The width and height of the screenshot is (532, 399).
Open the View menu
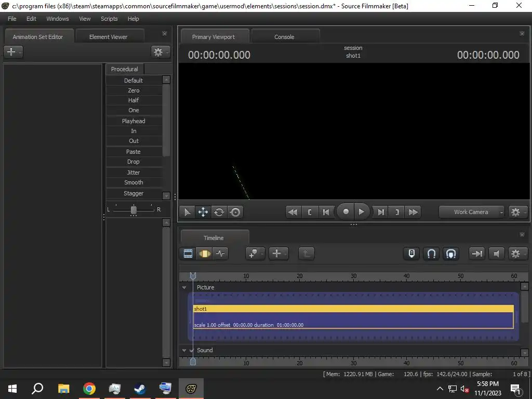click(x=85, y=19)
